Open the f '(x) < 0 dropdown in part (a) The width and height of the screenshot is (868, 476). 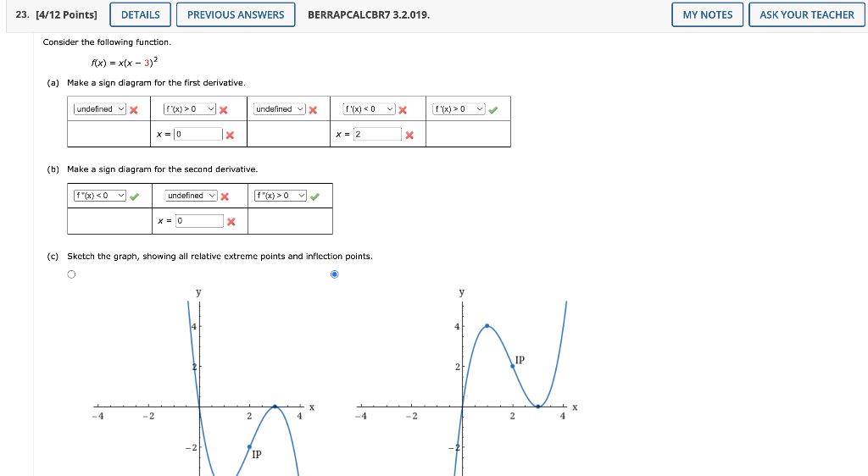369,109
